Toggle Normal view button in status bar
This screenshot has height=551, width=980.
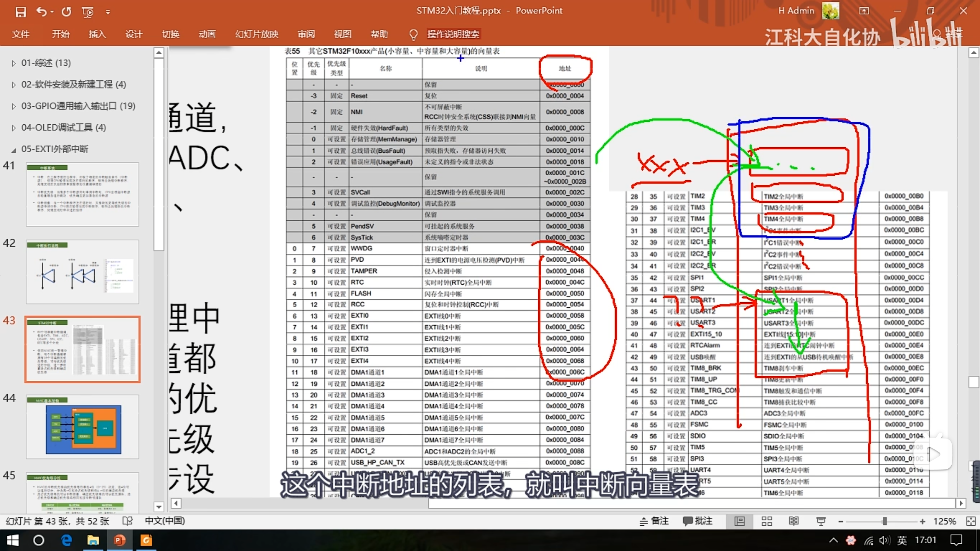click(740, 521)
